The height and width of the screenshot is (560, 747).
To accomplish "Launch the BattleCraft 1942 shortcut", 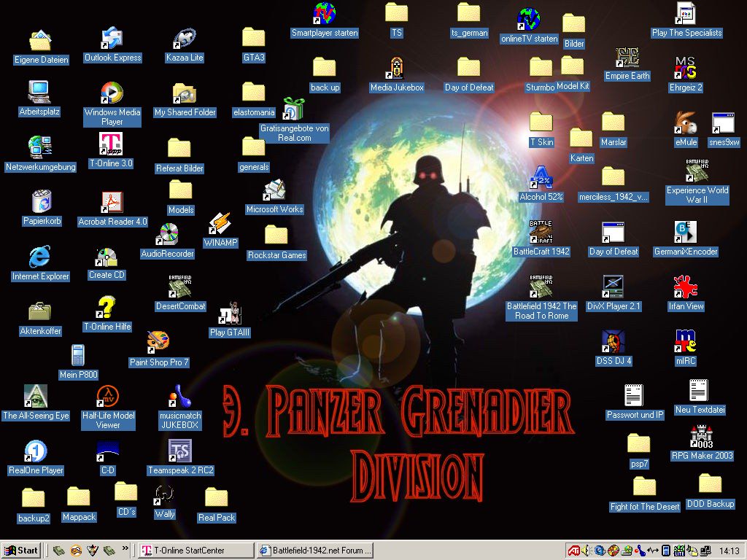I will click(x=541, y=233).
